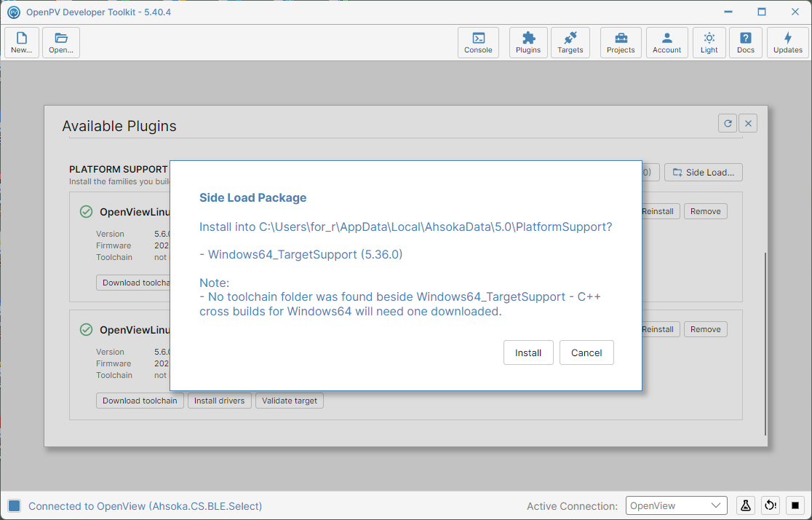Minimize the OpenPV Developer Toolkit window
The width and height of the screenshot is (812, 520).
728,12
